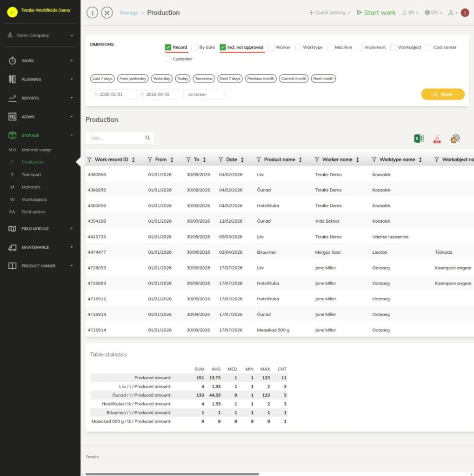The width and height of the screenshot is (474, 476).
Task: Open table settings gear icon
Action: tap(455, 139)
